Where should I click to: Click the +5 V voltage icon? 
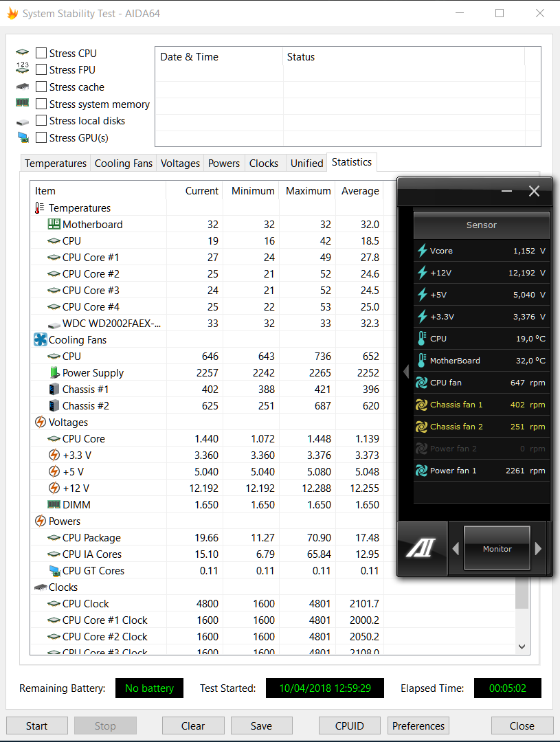pos(54,471)
